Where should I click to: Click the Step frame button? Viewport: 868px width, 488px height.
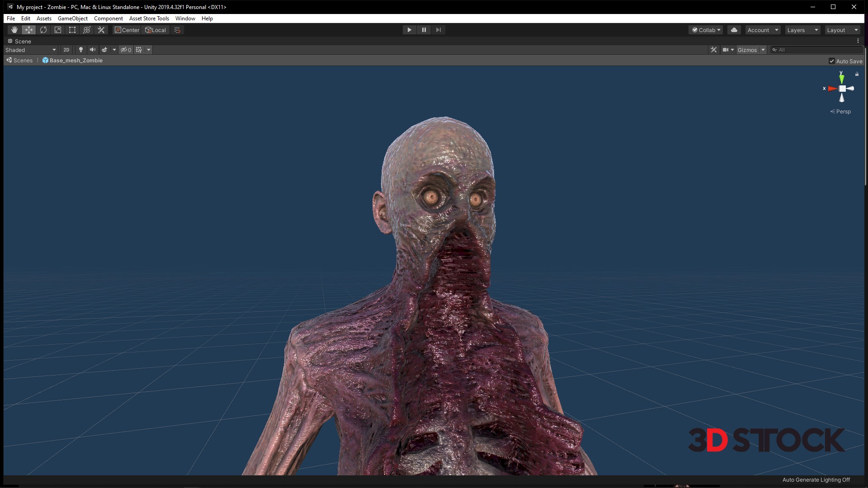pyautogui.click(x=438, y=30)
